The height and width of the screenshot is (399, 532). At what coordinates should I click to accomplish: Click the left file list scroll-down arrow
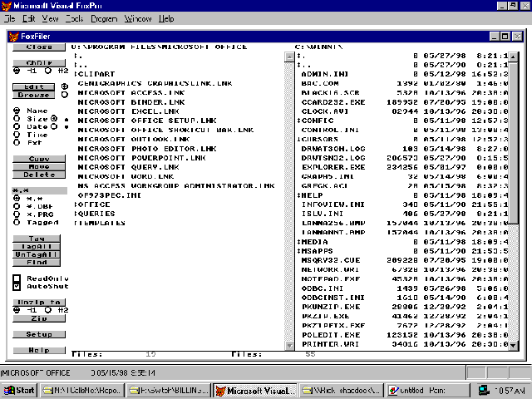(x=289, y=346)
